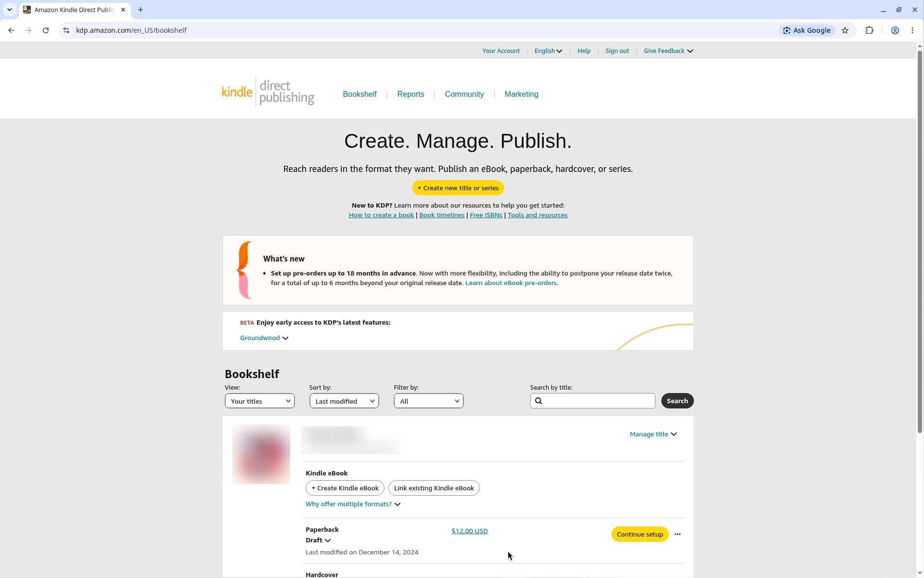Open the Community tab
Screen dimensions: 924x578
click(x=464, y=94)
